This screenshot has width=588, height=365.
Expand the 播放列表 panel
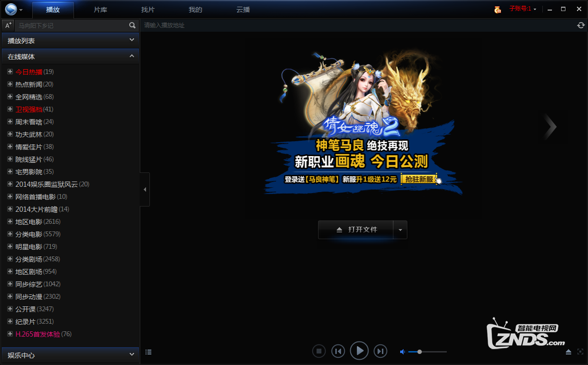70,41
